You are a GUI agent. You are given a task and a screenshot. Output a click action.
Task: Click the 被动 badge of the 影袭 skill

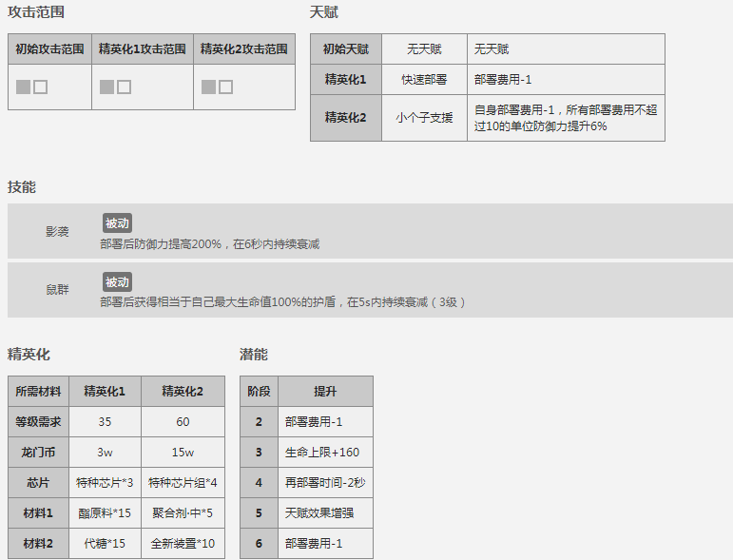117,223
